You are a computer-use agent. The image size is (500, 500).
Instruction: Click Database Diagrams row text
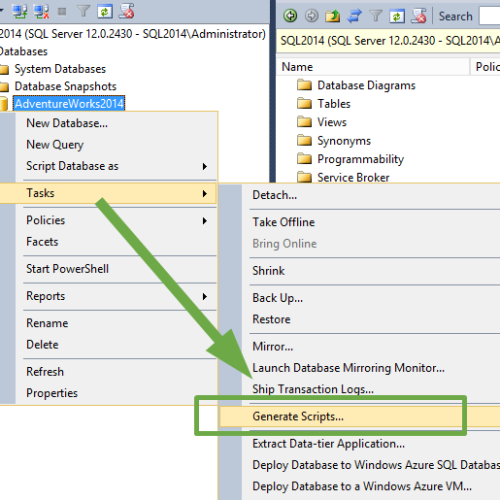[366, 86]
